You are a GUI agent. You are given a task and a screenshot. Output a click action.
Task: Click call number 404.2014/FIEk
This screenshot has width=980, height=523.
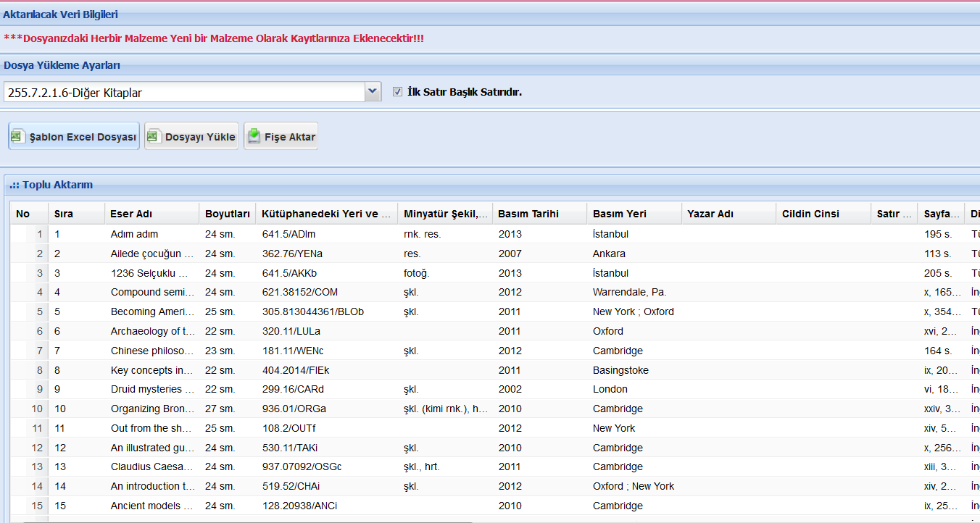click(x=295, y=370)
